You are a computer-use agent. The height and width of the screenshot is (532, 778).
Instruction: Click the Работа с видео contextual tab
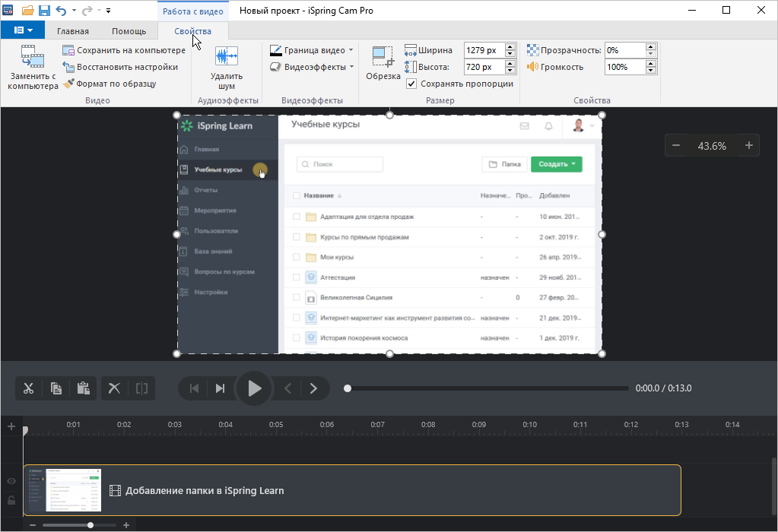click(x=192, y=11)
